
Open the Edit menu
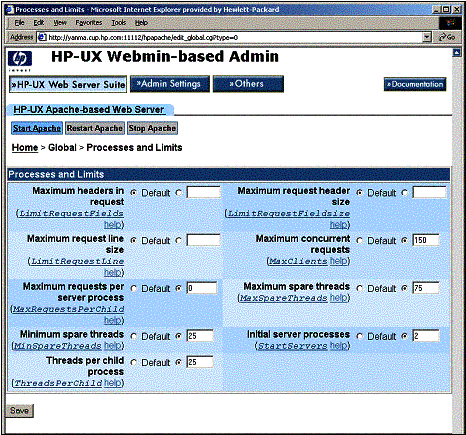tap(39, 23)
